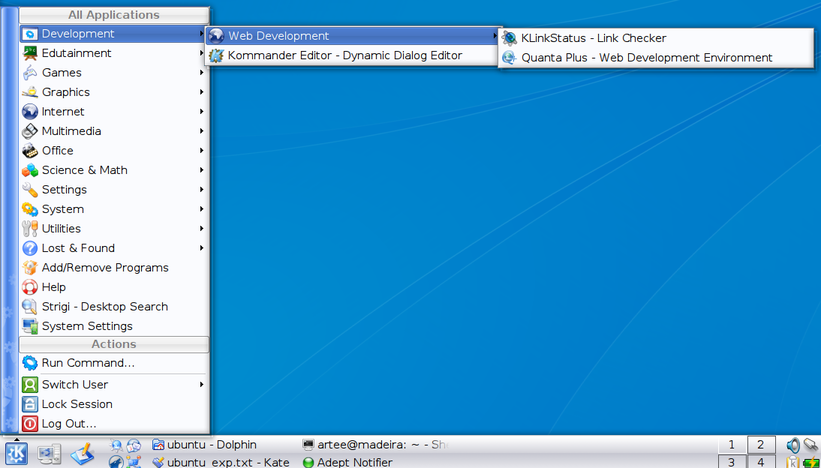This screenshot has width=821, height=468.
Task: Expand the Science & Math submenu arrow
Action: pos(202,170)
